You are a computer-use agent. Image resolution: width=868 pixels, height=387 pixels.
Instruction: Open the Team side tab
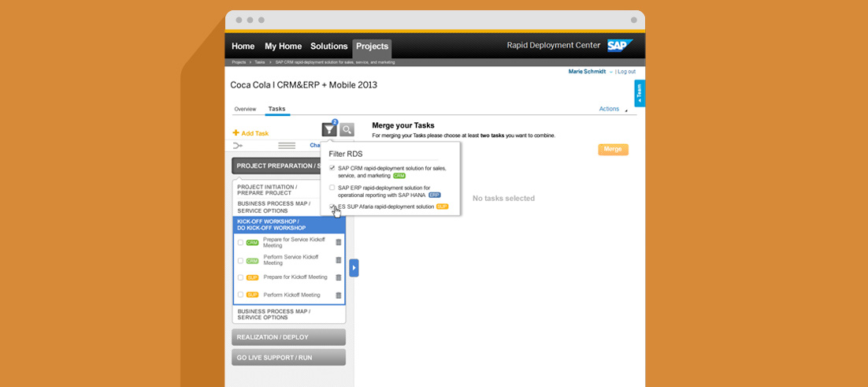[x=640, y=93]
